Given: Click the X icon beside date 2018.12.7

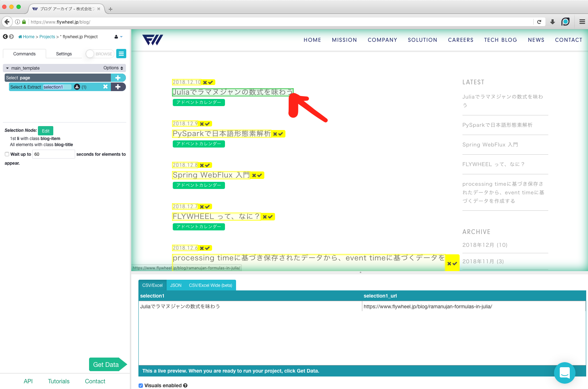Looking at the screenshot, I should click(202, 207).
